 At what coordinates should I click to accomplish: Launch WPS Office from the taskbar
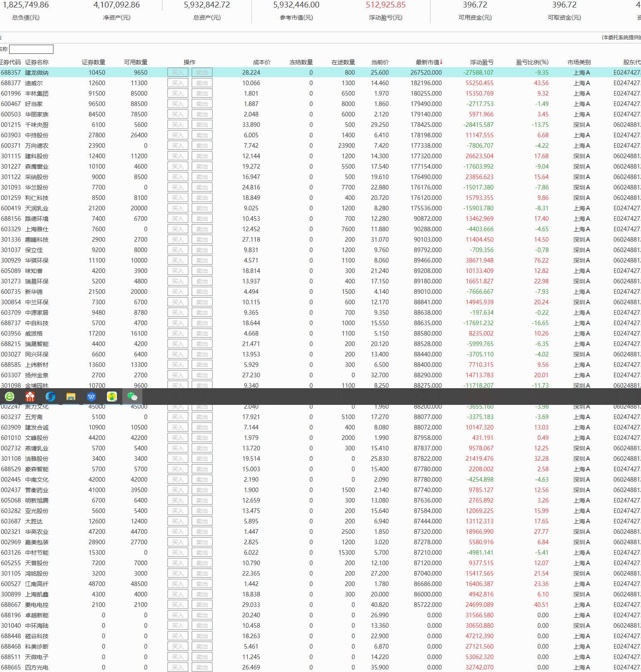tap(91, 397)
